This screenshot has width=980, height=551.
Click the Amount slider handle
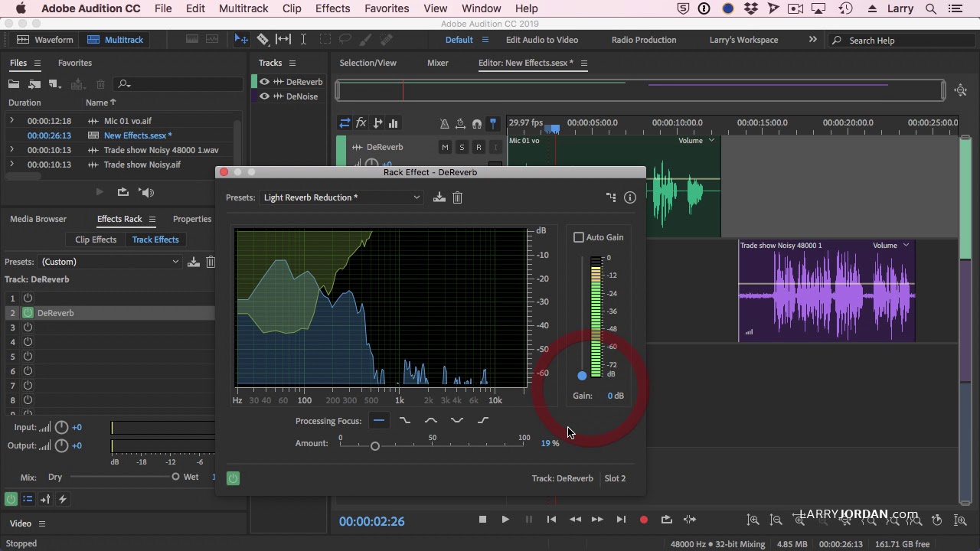tap(375, 446)
